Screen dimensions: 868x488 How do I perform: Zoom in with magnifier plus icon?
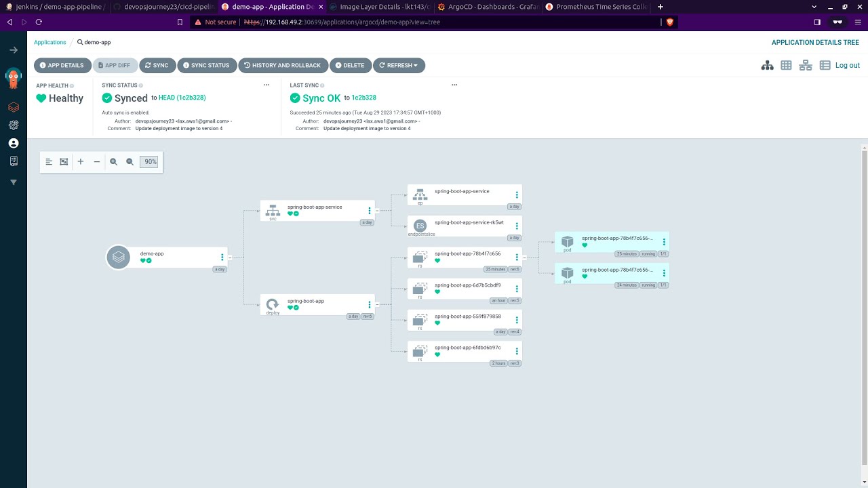[113, 162]
